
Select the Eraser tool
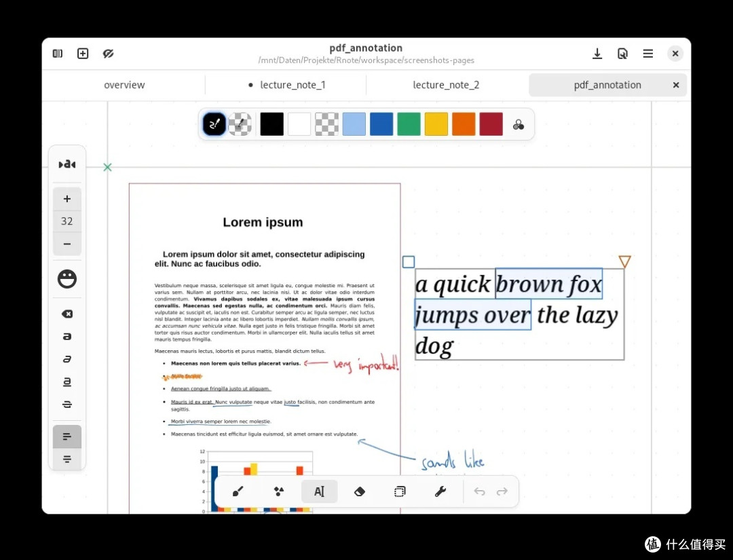click(360, 491)
